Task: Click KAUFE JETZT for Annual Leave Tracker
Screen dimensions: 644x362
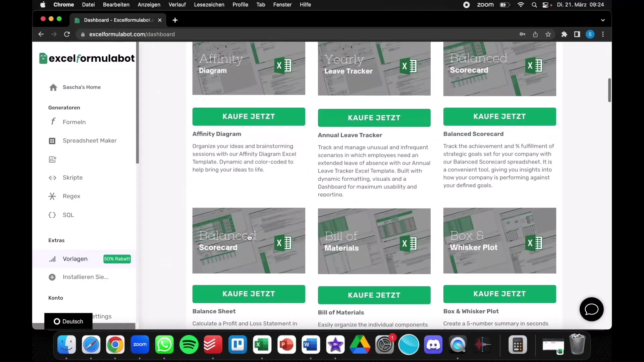Action: [374, 118]
